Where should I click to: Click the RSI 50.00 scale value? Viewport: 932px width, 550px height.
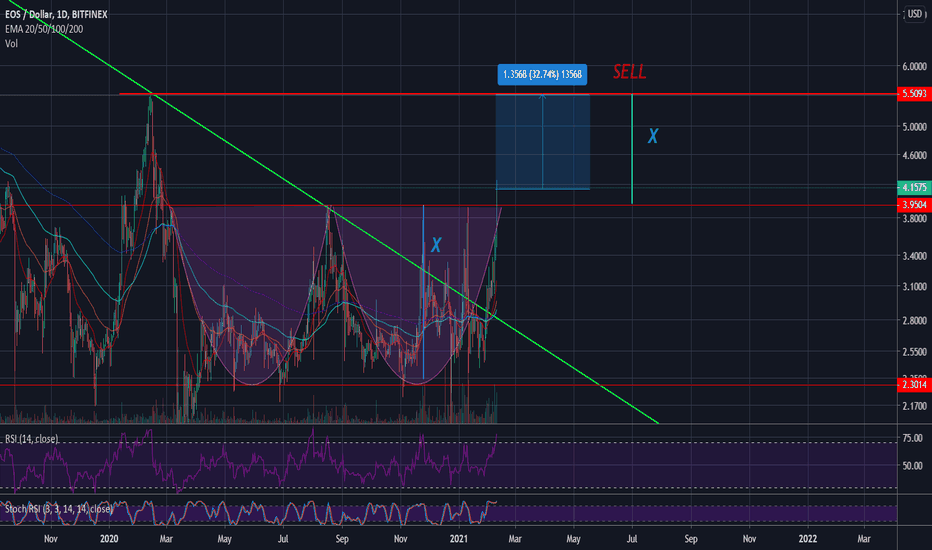tap(912, 466)
